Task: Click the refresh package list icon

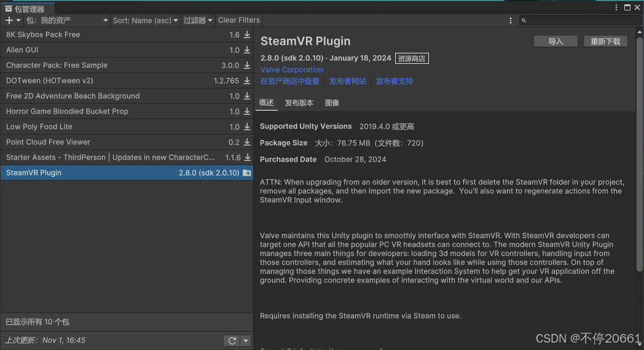Action: click(x=232, y=341)
